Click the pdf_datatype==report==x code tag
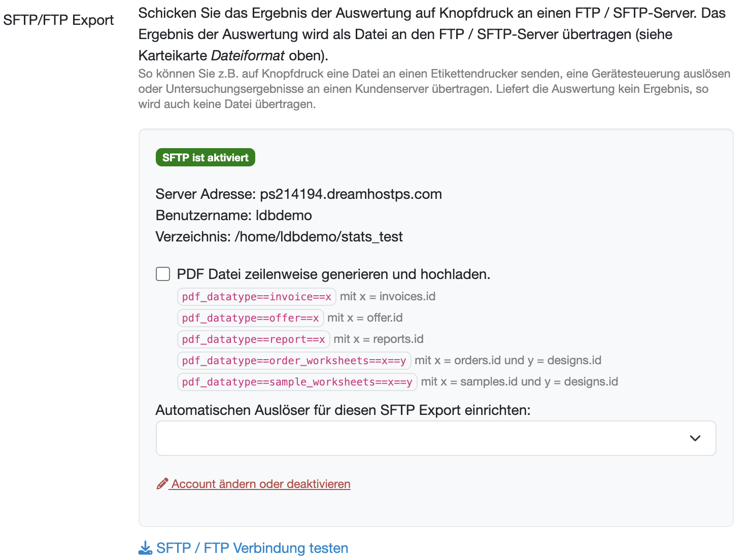The height and width of the screenshot is (560, 750). click(253, 339)
